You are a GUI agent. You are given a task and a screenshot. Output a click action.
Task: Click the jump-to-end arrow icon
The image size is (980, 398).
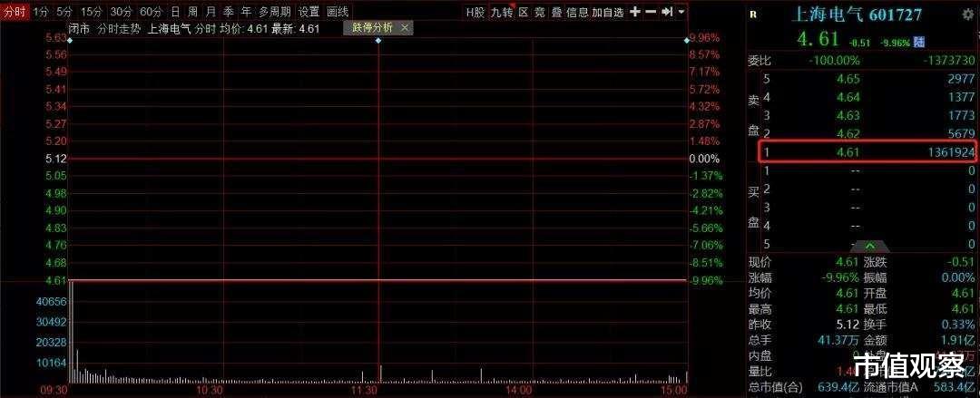click(667, 12)
